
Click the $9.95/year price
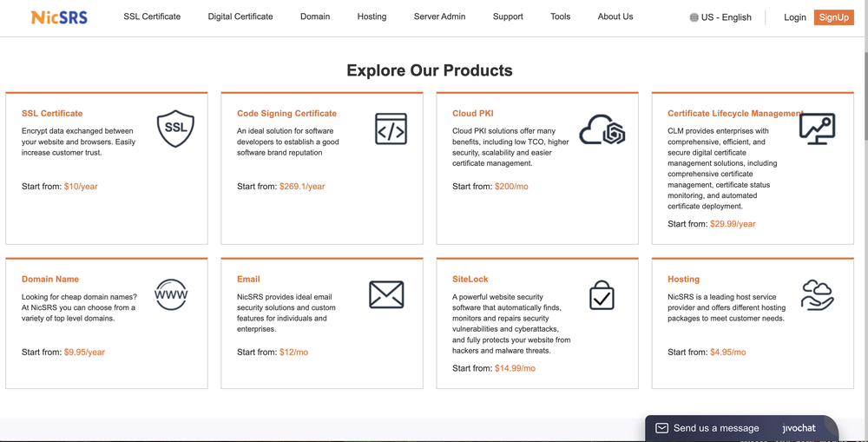84,353
